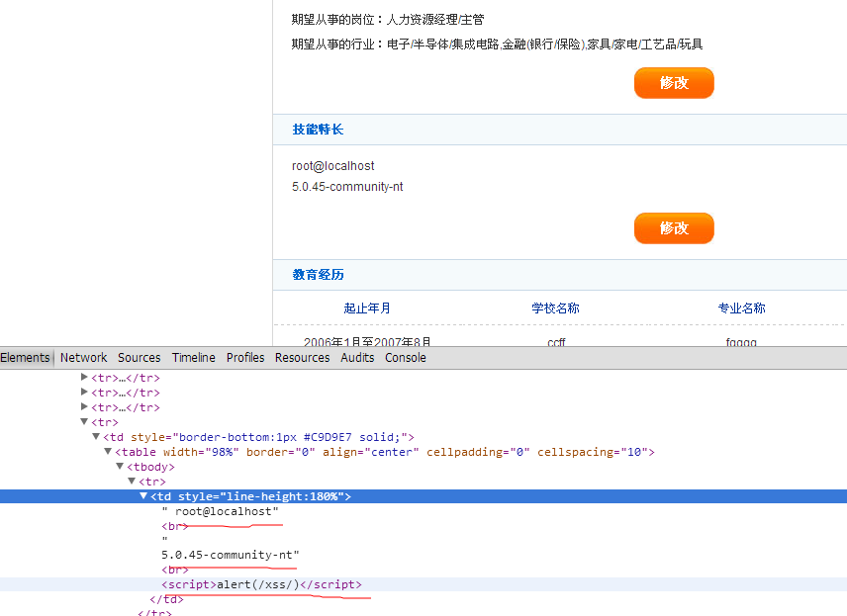Collapse the td border-bottom node
847x616 pixels.
point(96,436)
